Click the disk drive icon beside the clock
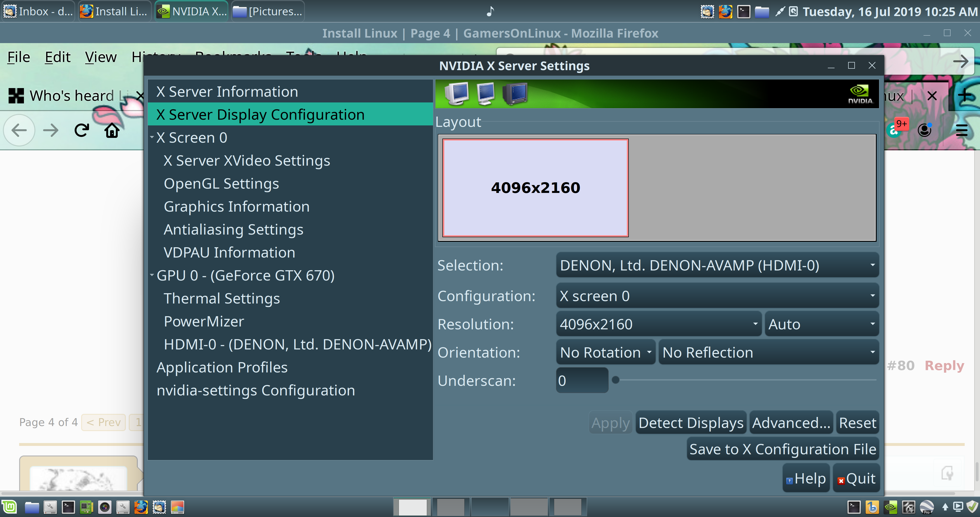The width and height of the screenshot is (980, 517). (x=793, y=11)
